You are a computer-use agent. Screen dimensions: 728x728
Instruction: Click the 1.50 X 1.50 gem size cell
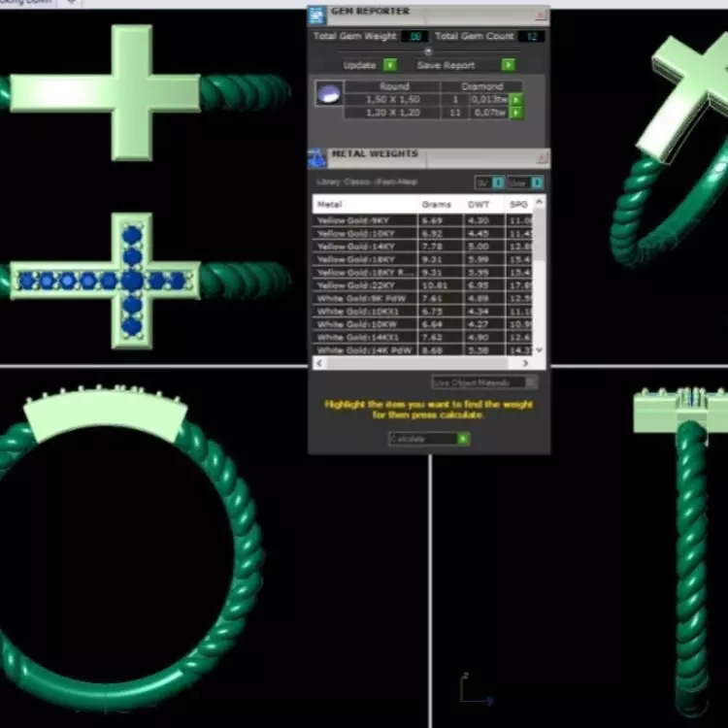coord(392,99)
